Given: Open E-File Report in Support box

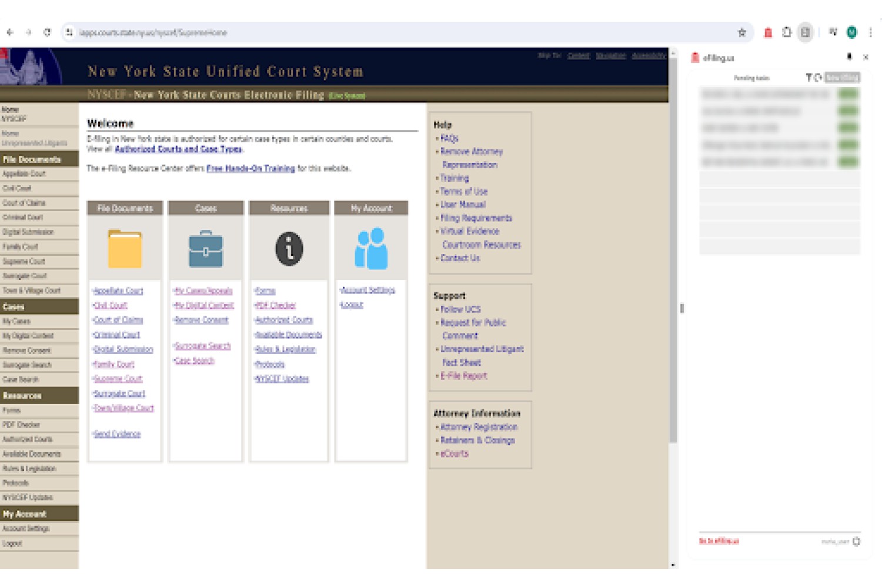Looking at the screenshot, I should point(464,376).
